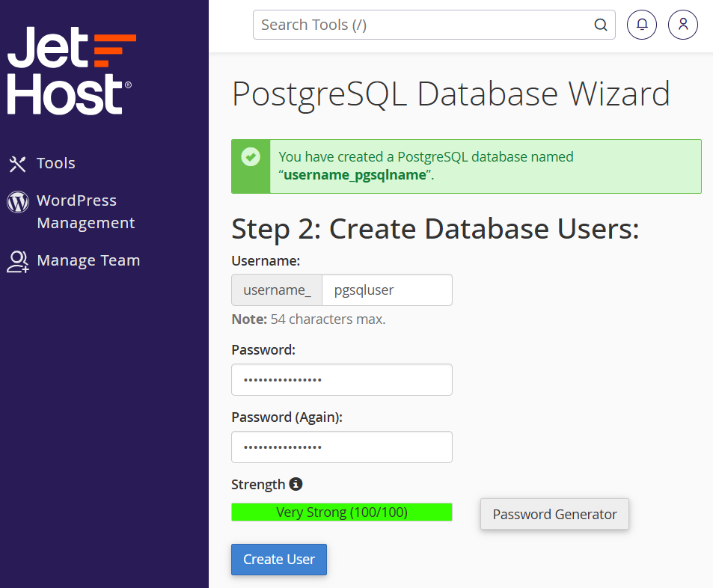Click the JetHost logo

coord(71,70)
